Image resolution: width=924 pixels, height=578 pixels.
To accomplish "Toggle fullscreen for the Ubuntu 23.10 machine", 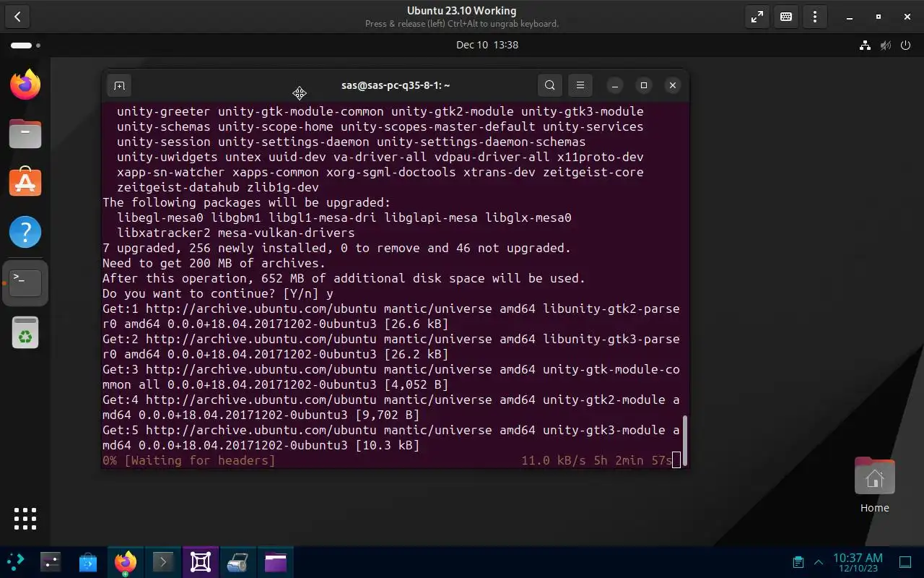I will pos(757,17).
